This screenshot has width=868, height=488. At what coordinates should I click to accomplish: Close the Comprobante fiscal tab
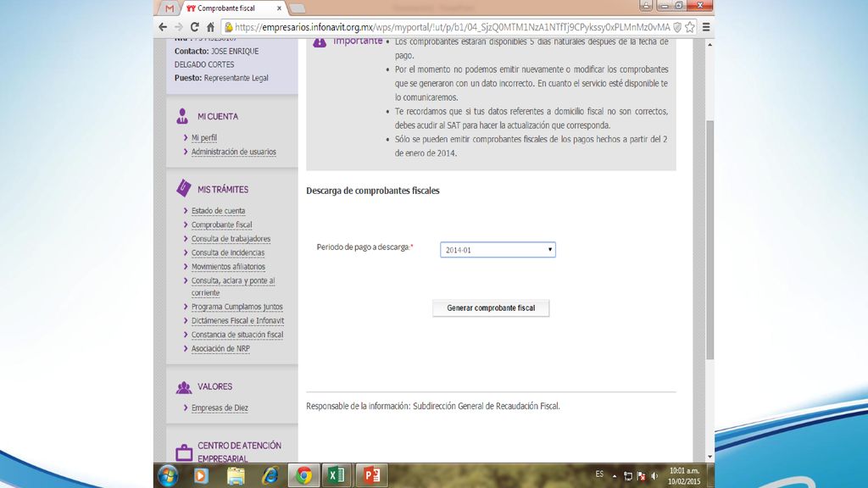[x=279, y=8]
